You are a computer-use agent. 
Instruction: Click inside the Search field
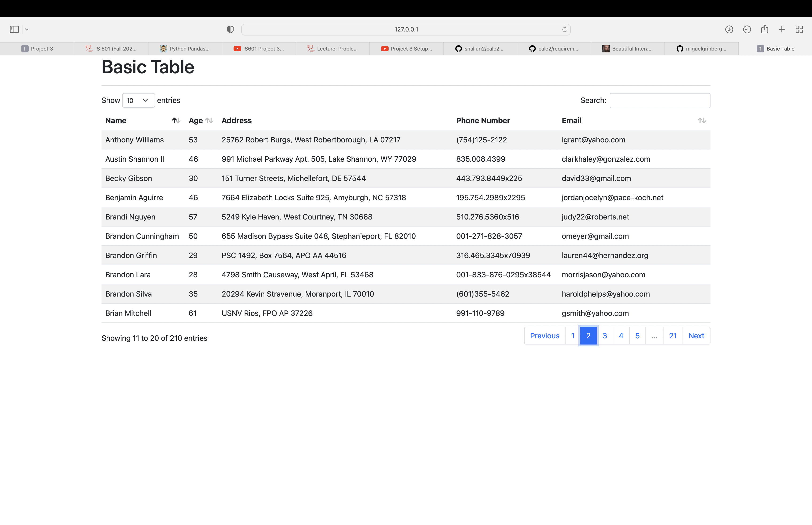click(x=659, y=100)
